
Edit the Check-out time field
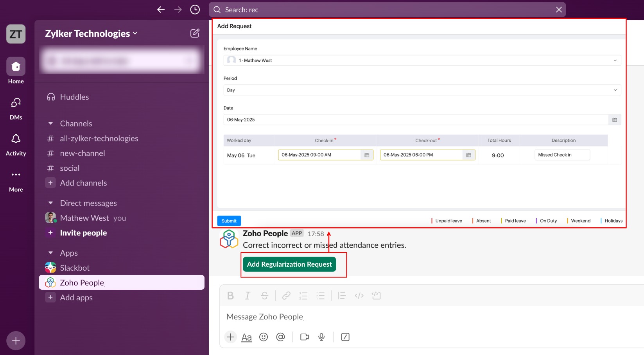click(x=422, y=155)
